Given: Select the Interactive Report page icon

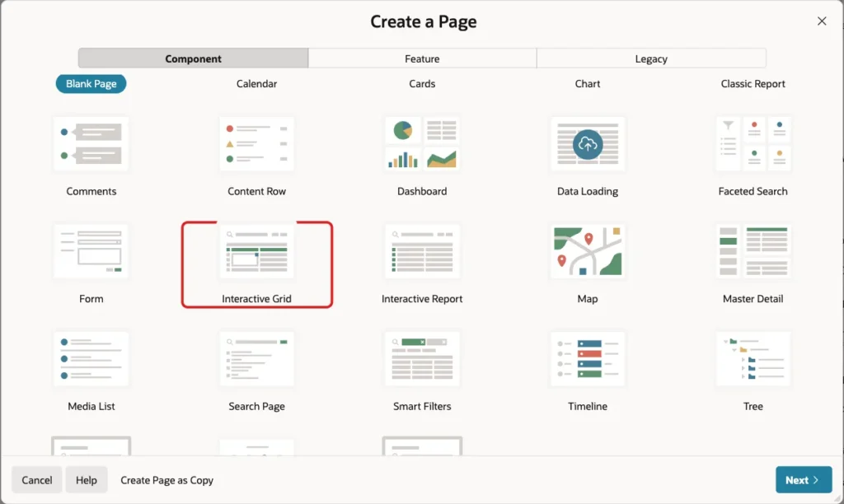Looking at the screenshot, I should (422, 252).
